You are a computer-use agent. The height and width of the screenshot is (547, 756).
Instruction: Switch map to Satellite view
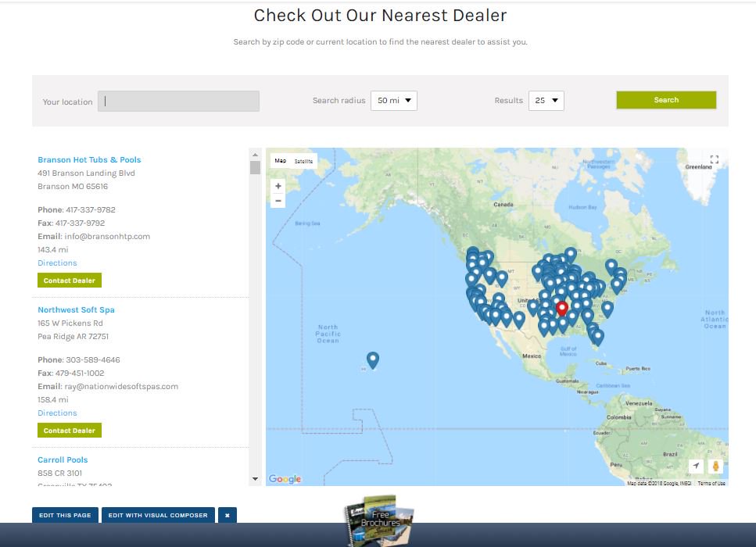(304, 161)
